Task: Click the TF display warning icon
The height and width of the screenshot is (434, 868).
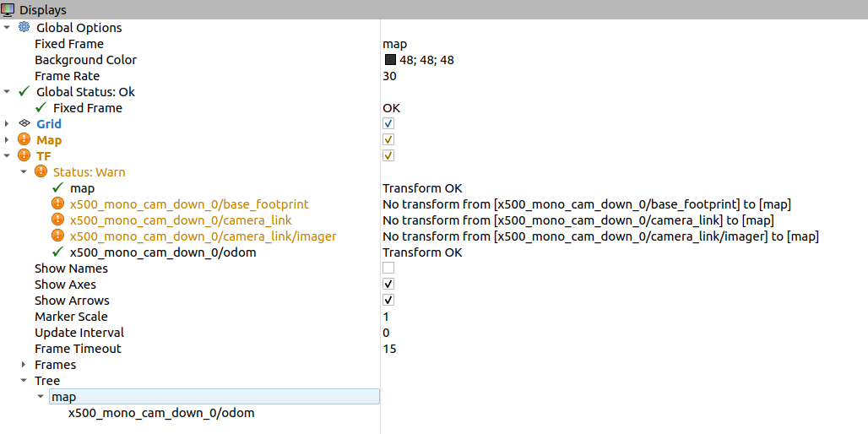Action: [x=24, y=156]
